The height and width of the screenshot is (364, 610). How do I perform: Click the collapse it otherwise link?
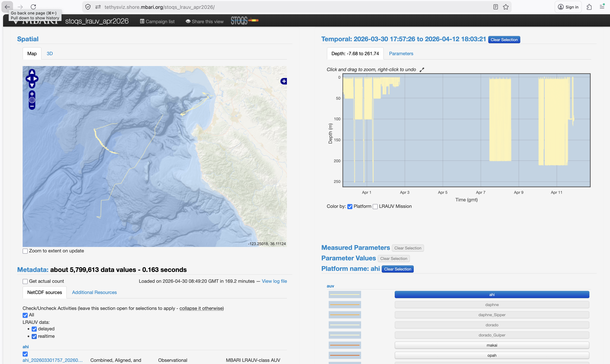(201, 308)
